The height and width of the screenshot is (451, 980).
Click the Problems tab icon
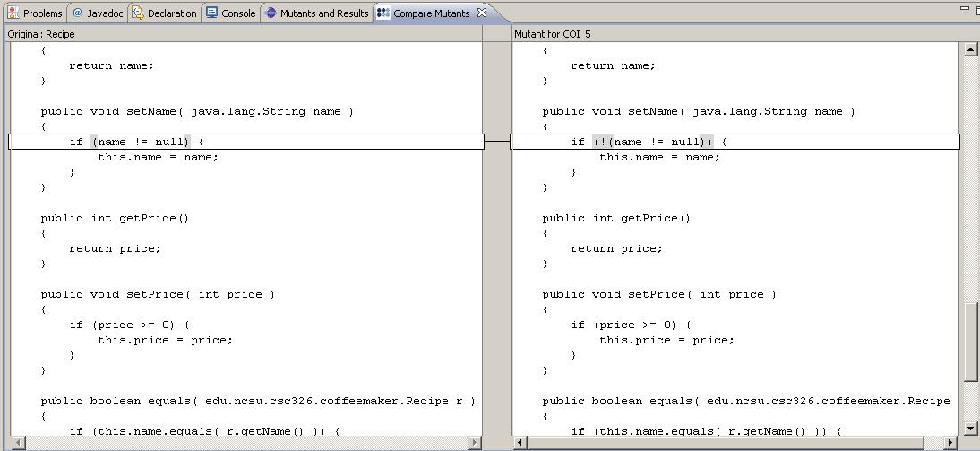click(13, 13)
